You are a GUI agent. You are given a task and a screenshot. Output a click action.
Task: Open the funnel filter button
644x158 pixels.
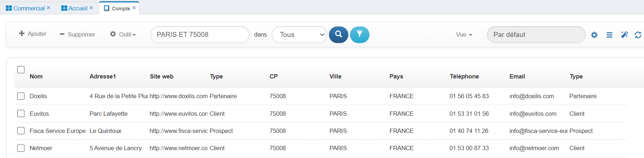[x=359, y=35]
